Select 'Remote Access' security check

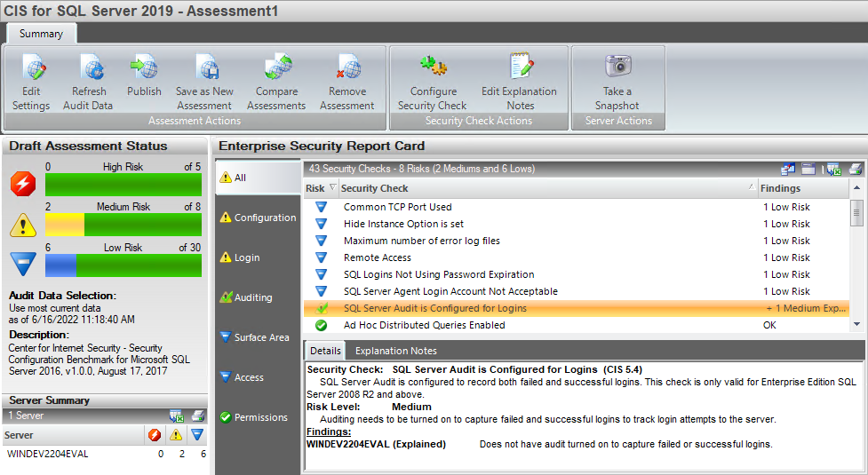tap(576, 257)
